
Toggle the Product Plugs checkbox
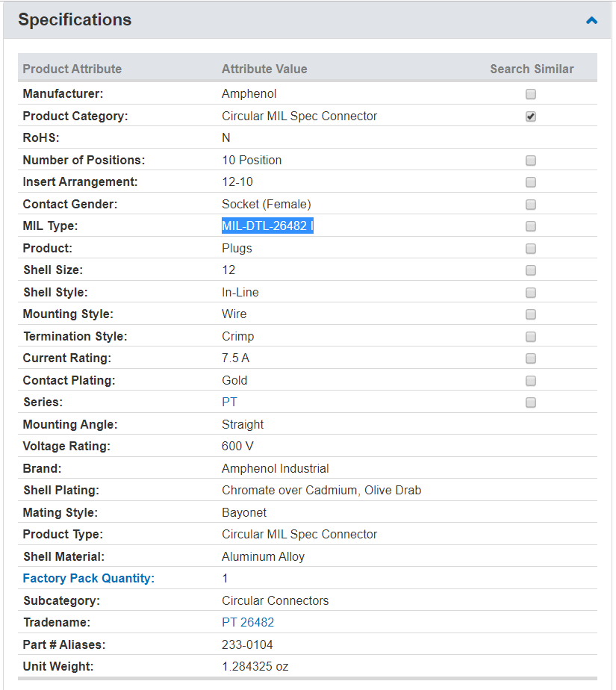(x=531, y=248)
